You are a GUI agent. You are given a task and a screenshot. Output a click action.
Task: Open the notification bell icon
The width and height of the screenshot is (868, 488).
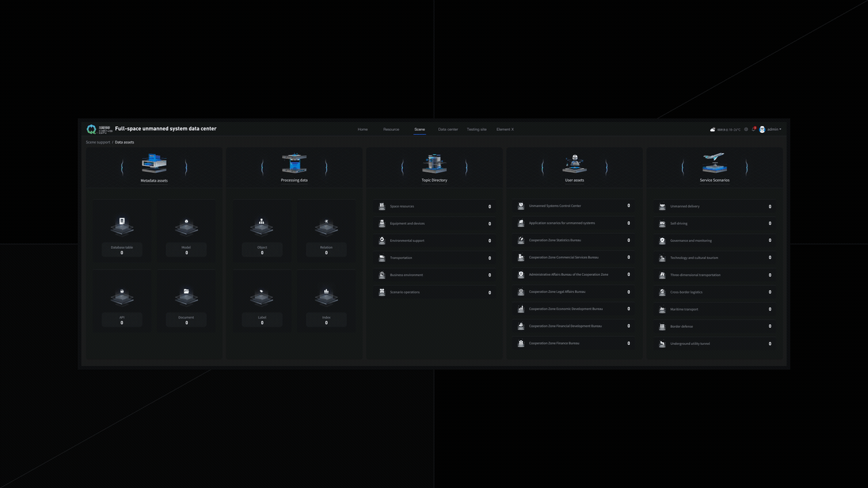tap(753, 129)
